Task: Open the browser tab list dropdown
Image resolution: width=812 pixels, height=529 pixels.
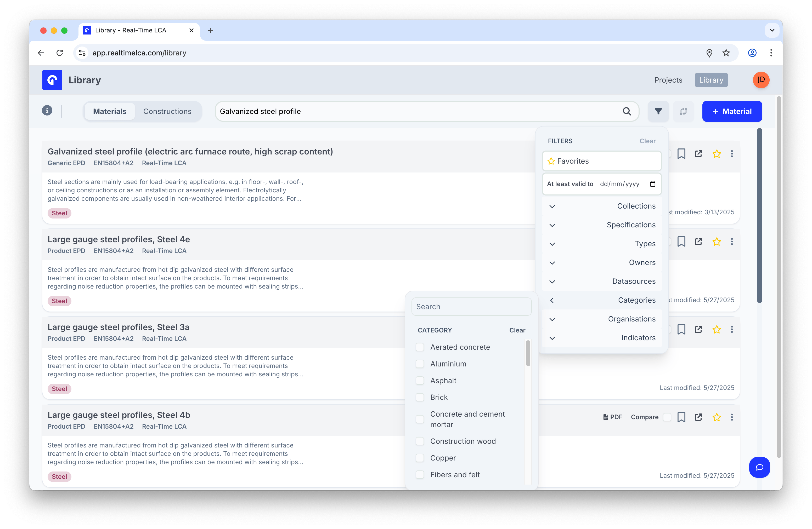Action: click(x=772, y=30)
